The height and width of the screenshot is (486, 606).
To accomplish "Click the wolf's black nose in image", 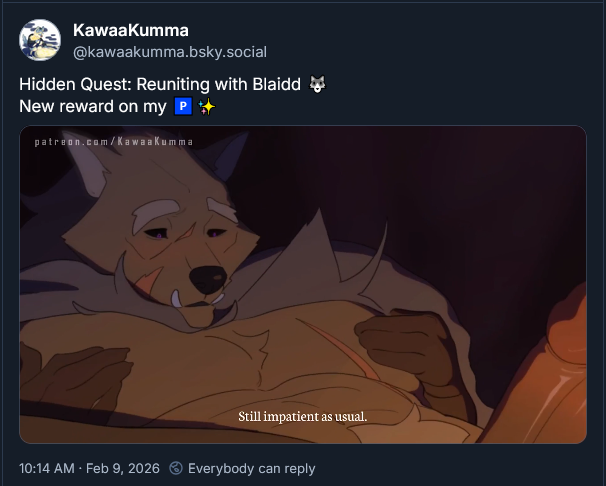I will pos(208,279).
